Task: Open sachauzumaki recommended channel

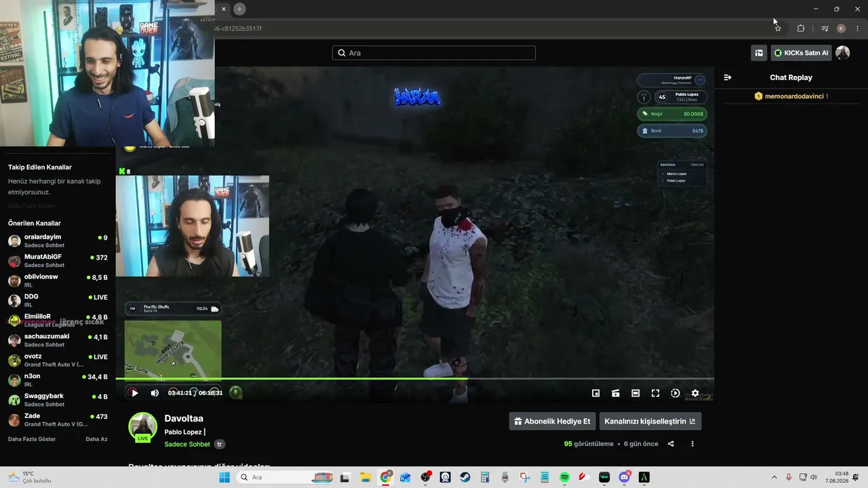Action: click(58, 340)
